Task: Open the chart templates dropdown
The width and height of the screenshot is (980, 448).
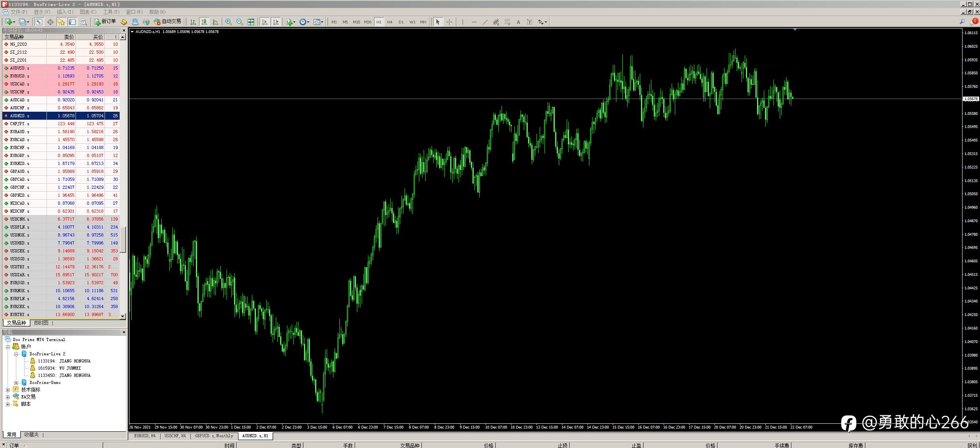Action: click(318, 22)
